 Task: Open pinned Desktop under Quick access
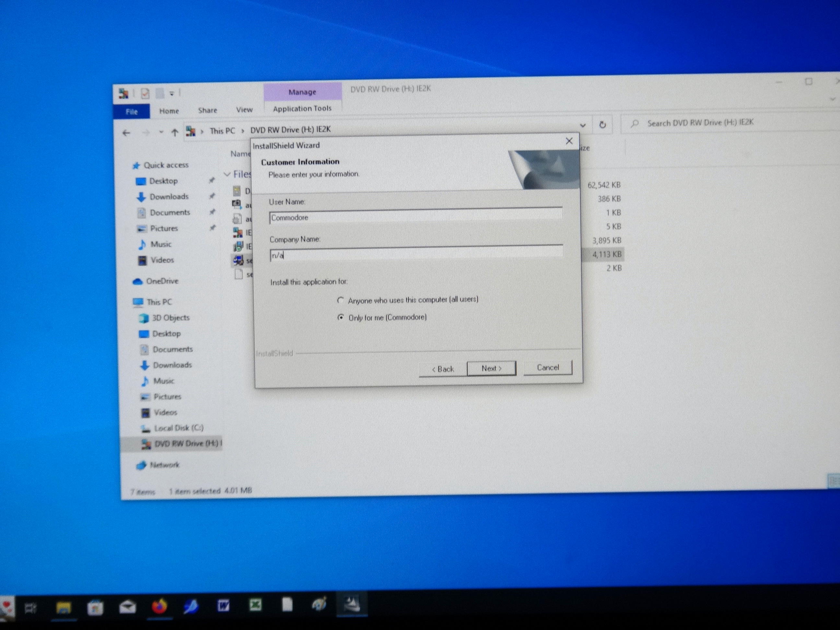pyautogui.click(x=163, y=181)
